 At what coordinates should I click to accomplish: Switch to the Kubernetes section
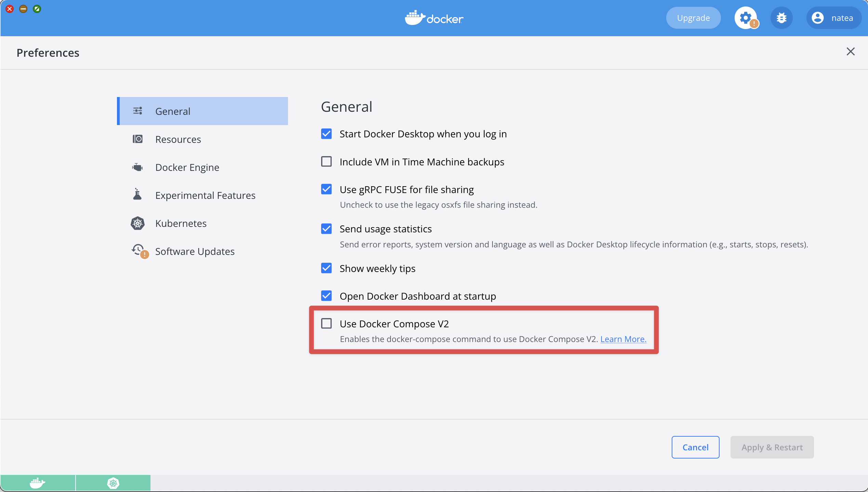tap(181, 223)
